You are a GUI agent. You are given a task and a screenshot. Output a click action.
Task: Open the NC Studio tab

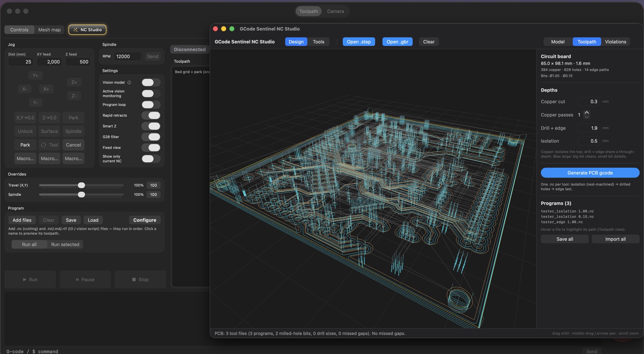tap(87, 30)
